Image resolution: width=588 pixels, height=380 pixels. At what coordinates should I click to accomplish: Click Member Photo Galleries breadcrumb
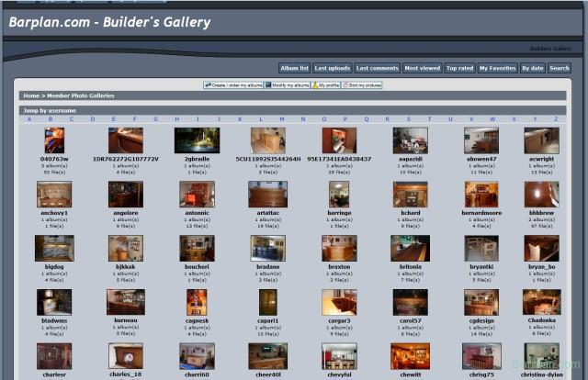point(81,96)
